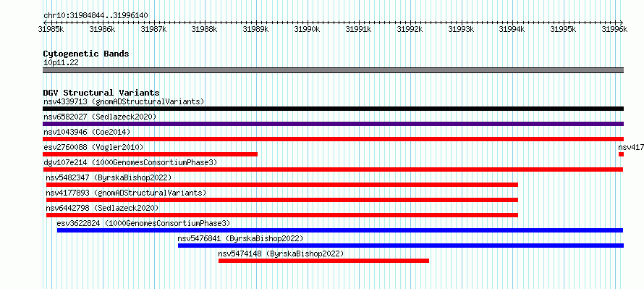644x289 pixels.
Task: Click the black nsv4339713 variant bar
Action: click(333, 109)
